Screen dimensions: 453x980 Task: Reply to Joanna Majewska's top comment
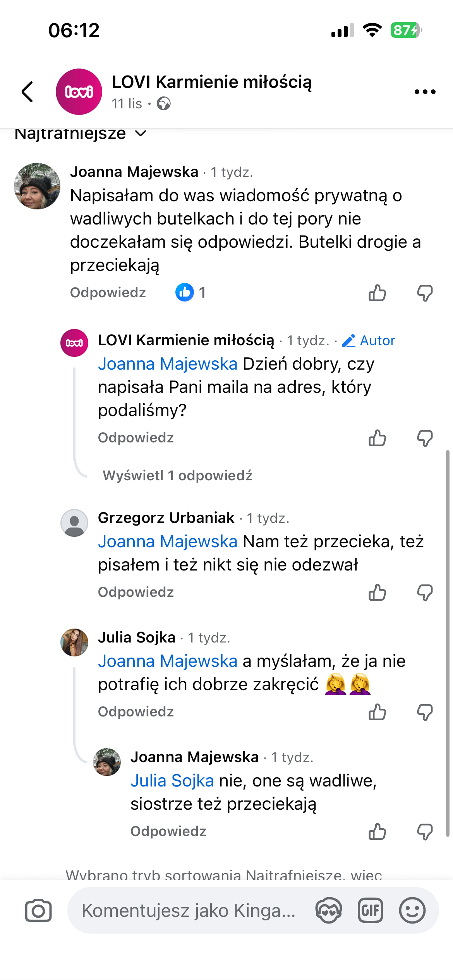point(108,293)
